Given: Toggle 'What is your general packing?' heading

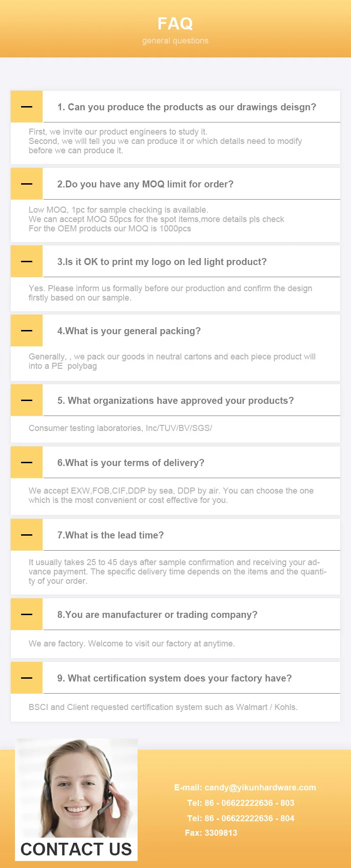Looking at the screenshot, I should (129, 331).
